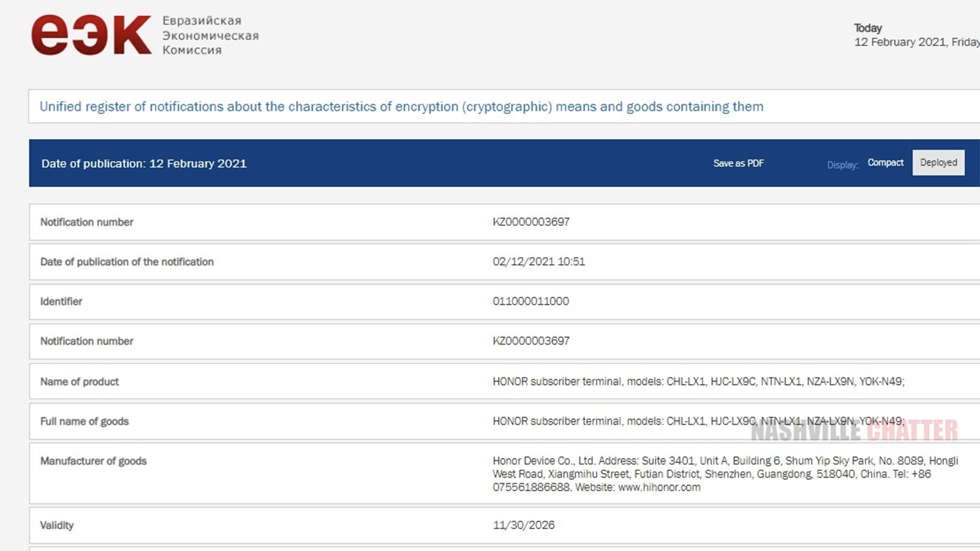Switch display mode to Compact

[x=885, y=163]
